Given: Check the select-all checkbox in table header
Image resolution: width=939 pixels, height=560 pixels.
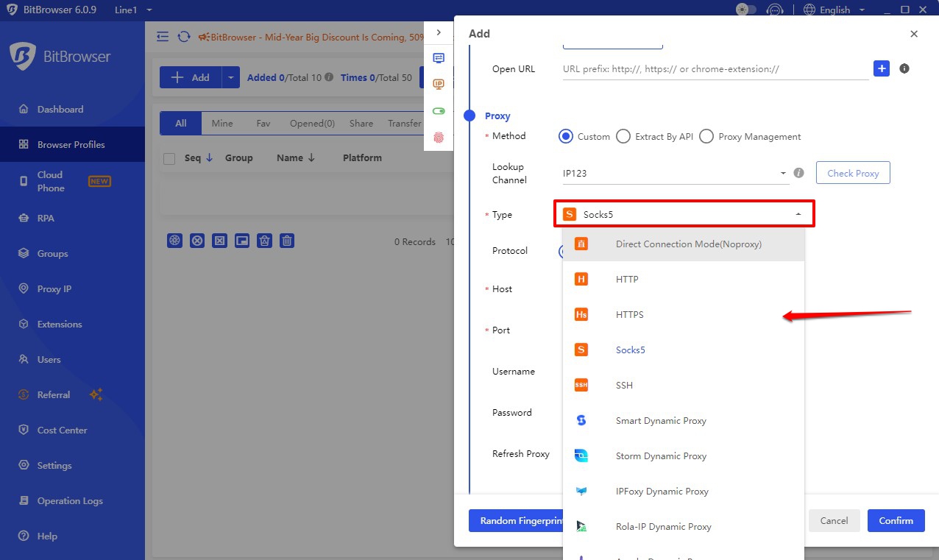Looking at the screenshot, I should 169,158.
